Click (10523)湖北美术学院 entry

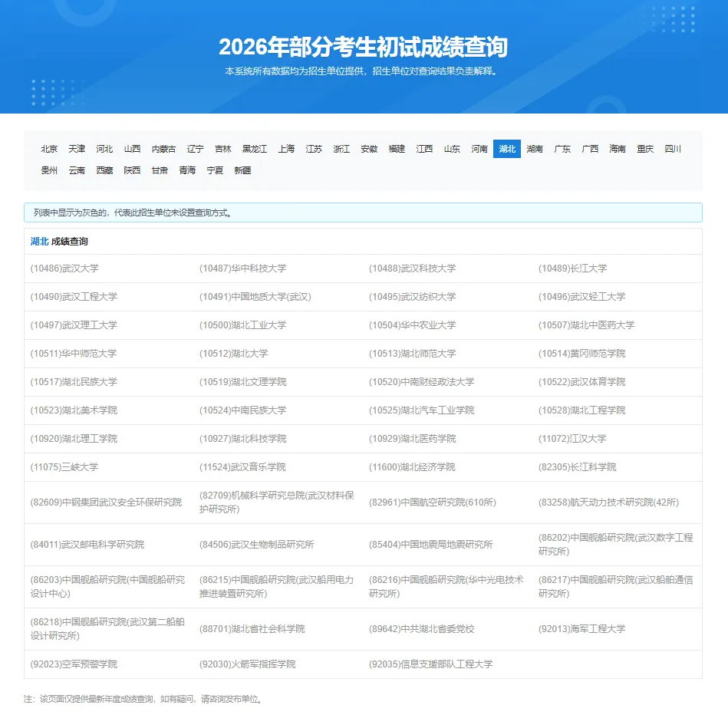point(74,410)
